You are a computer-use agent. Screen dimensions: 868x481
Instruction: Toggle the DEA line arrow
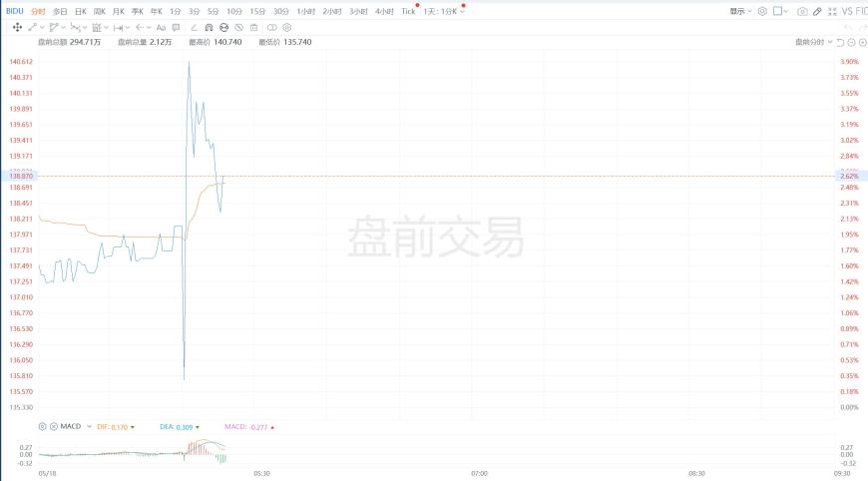[x=198, y=427]
